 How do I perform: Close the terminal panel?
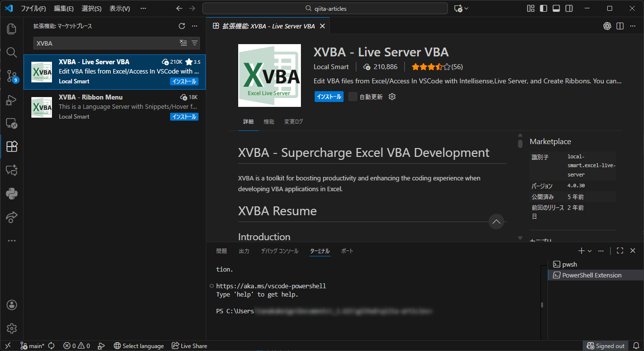633,251
